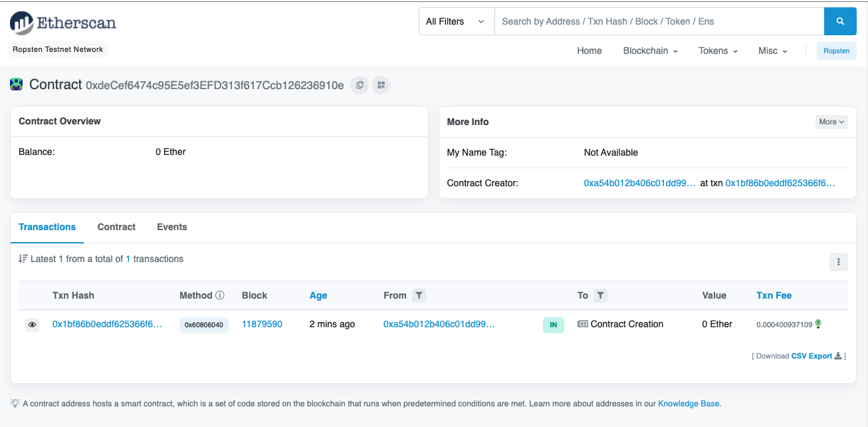Click the blue search magnifier button
This screenshot has height=427, width=868.
click(x=840, y=21)
